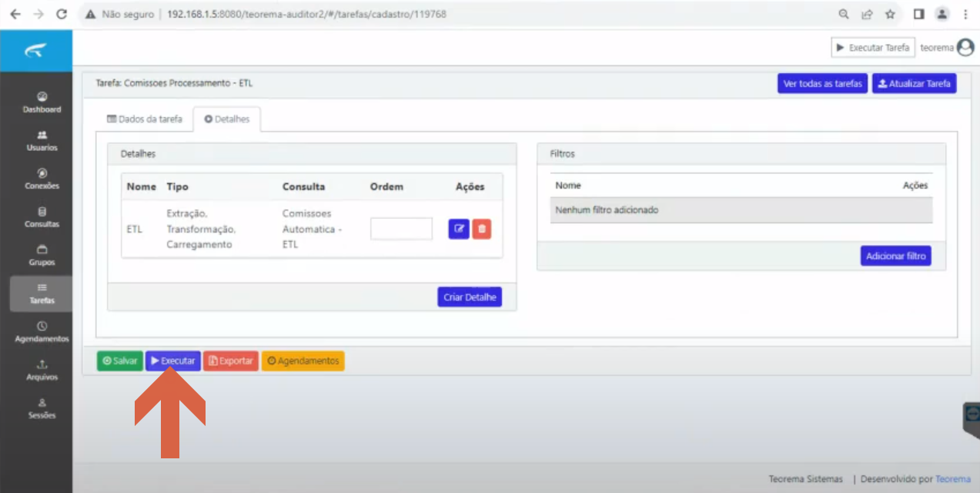
Task: Click the Ordem column header
Action: click(386, 186)
